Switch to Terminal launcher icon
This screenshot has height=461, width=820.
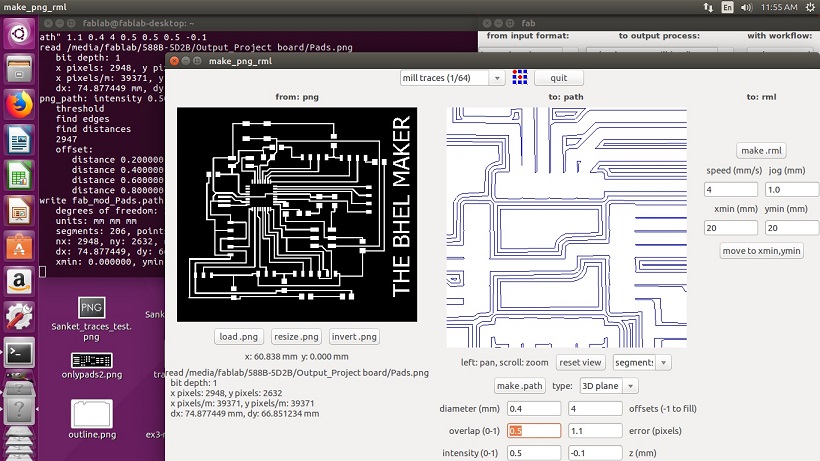[x=19, y=353]
